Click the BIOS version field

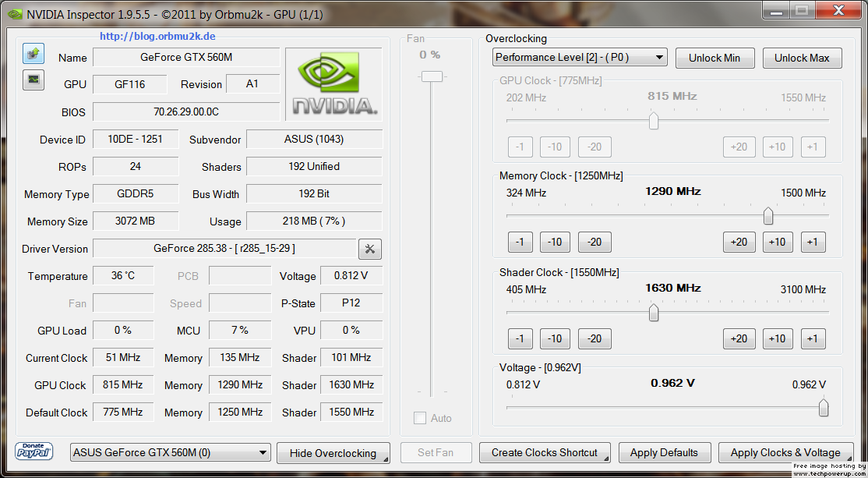pos(186,112)
